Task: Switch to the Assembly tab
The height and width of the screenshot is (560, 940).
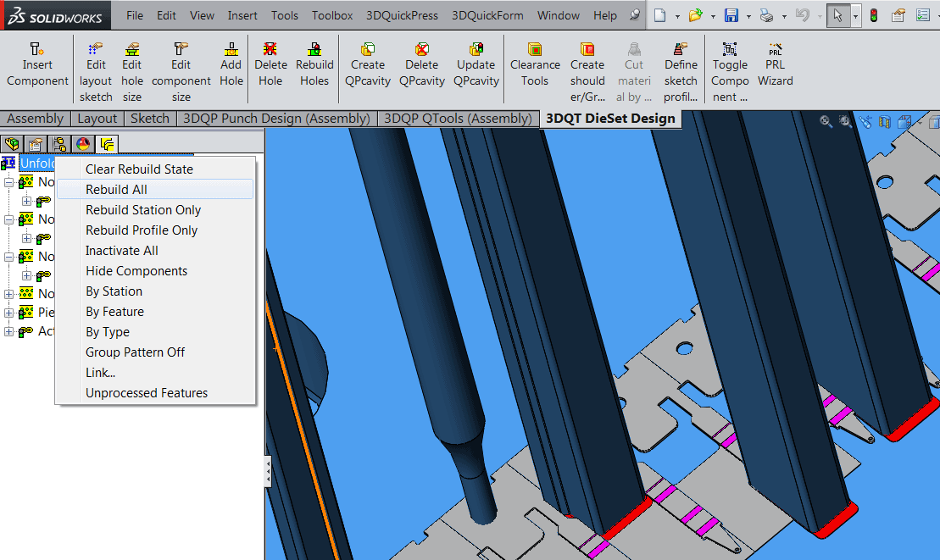Action: click(x=36, y=119)
